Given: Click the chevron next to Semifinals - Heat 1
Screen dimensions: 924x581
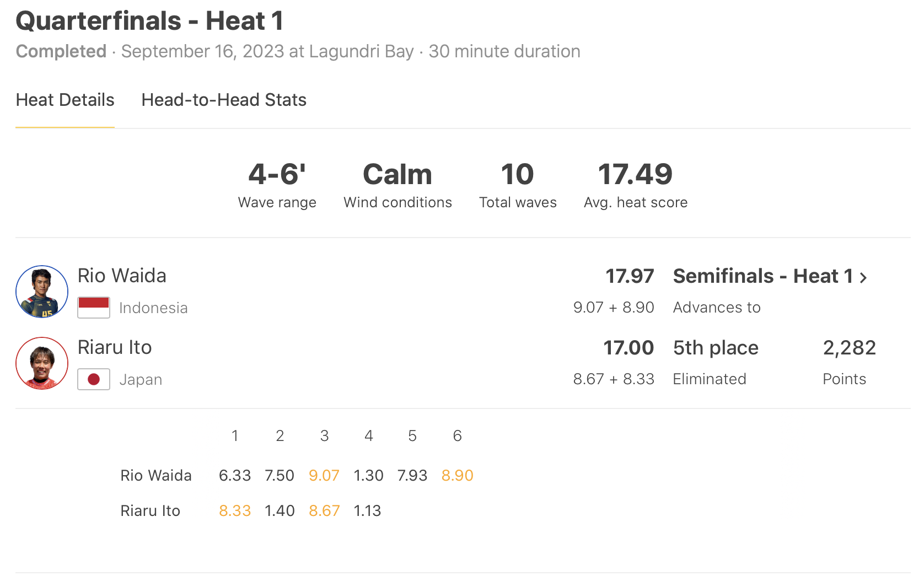Looking at the screenshot, I should (864, 277).
